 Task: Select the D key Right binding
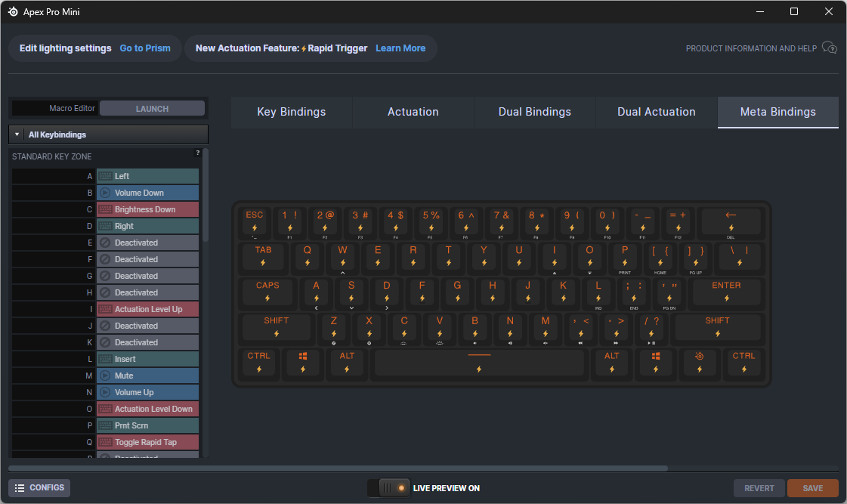pos(147,227)
